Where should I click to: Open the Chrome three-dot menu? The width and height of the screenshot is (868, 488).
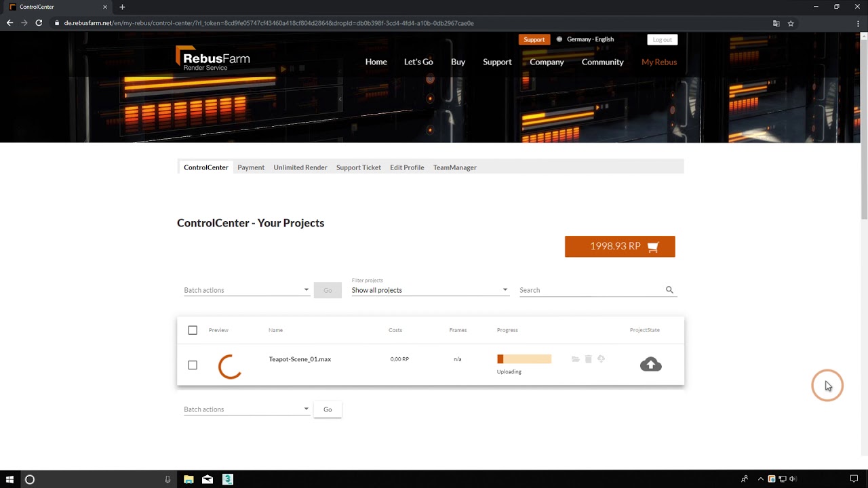pyautogui.click(x=859, y=23)
